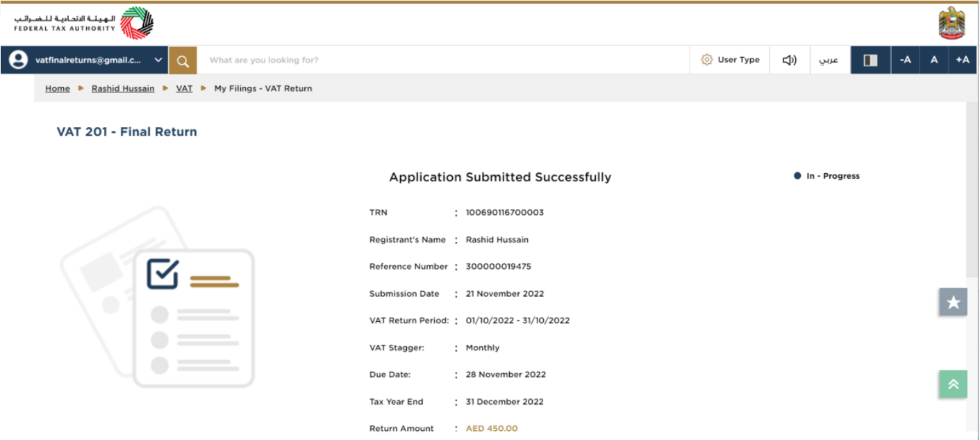
Task: Click the Return Amount AED 450.00
Action: (x=492, y=429)
